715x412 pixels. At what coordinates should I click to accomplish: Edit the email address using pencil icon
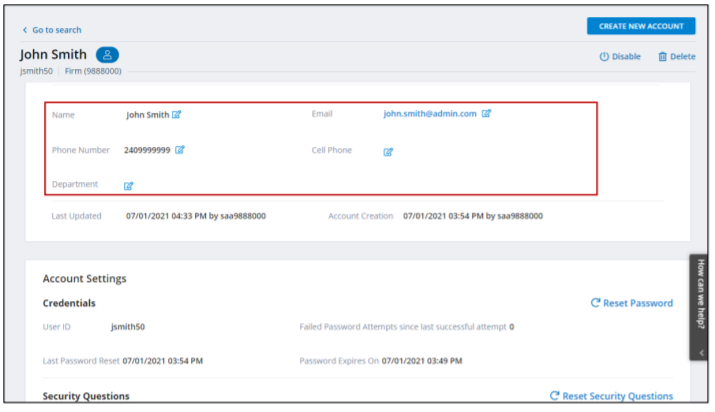(487, 114)
